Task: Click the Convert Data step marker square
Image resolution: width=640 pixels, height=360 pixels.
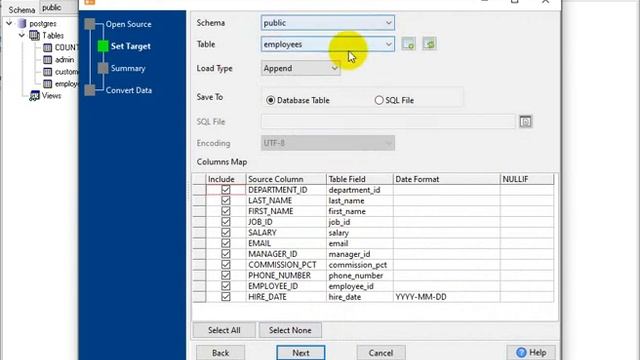Action: [x=90, y=90]
